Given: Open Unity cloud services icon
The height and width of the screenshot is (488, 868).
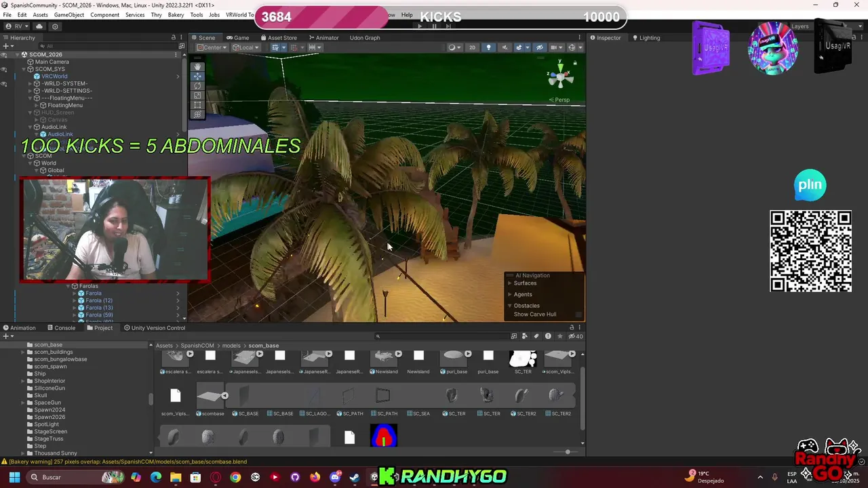Looking at the screenshot, I should (39, 26).
